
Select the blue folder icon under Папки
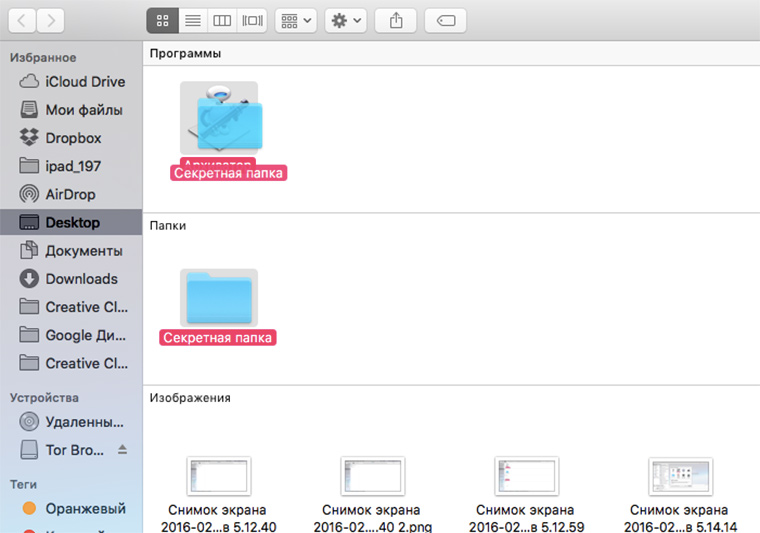point(219,298)
